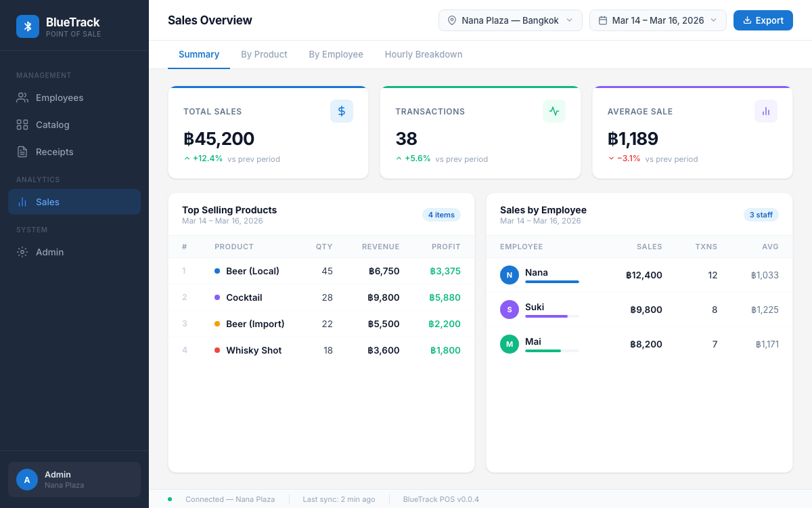The width and height of the screenshot is (812, 508).
Task: Expand the Admin account panel at bottom
Action: [x=74, y=479]
